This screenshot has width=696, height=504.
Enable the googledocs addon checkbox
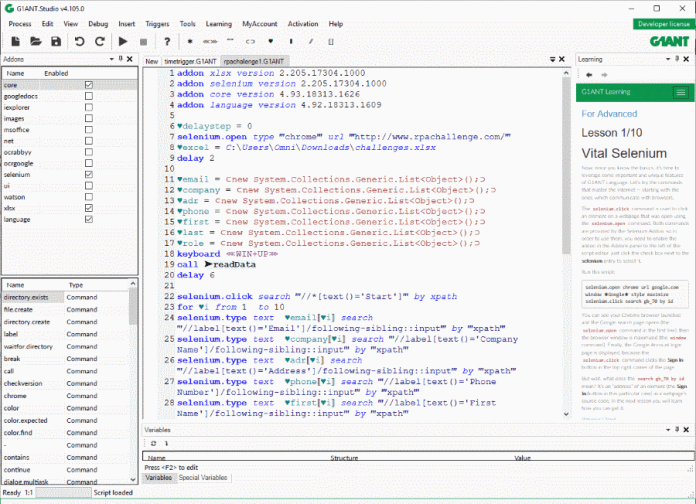pos(89,96)
